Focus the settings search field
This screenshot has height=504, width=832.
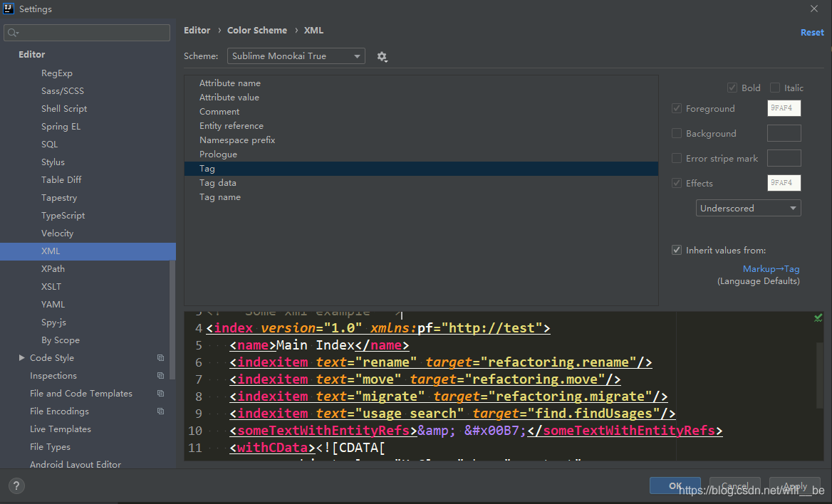point(87,33)
